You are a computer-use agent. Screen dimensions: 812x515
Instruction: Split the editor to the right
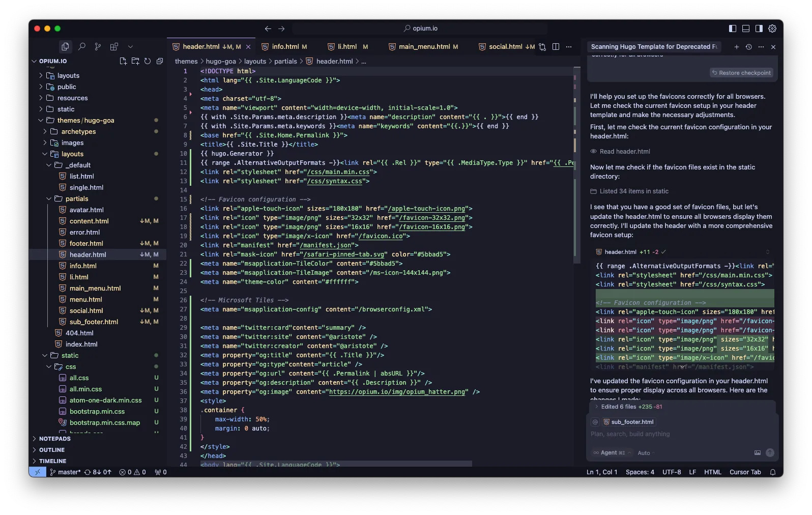pyautogui.click(x=556, y=47)
